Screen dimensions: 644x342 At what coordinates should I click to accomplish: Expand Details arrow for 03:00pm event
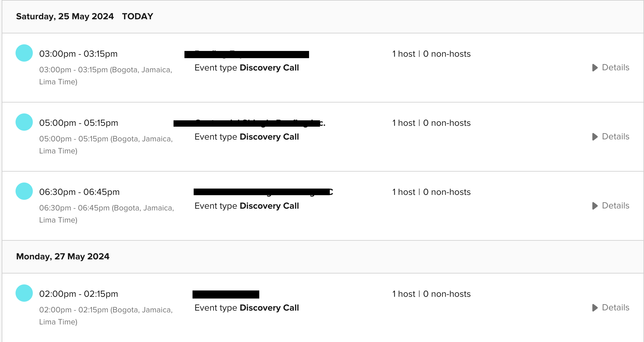click(595, 68)
